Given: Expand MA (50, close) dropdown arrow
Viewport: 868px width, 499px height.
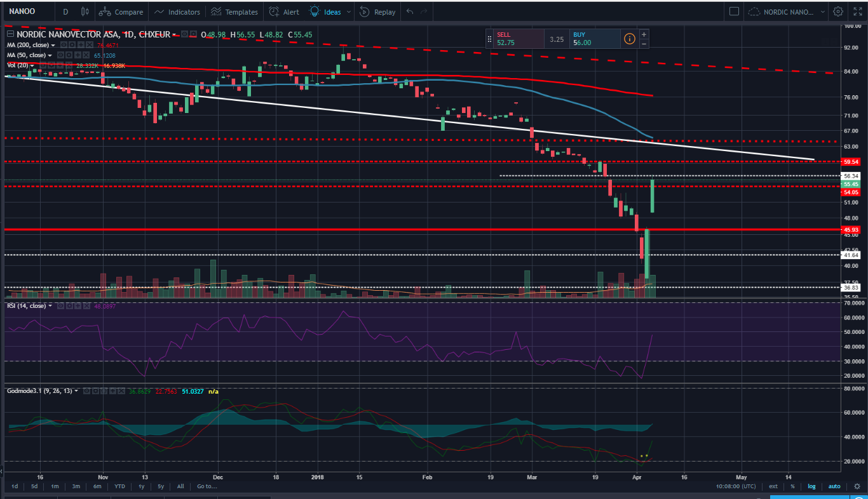Looking at the screenshot, I should pyautogui.click(x=50, y=55).
